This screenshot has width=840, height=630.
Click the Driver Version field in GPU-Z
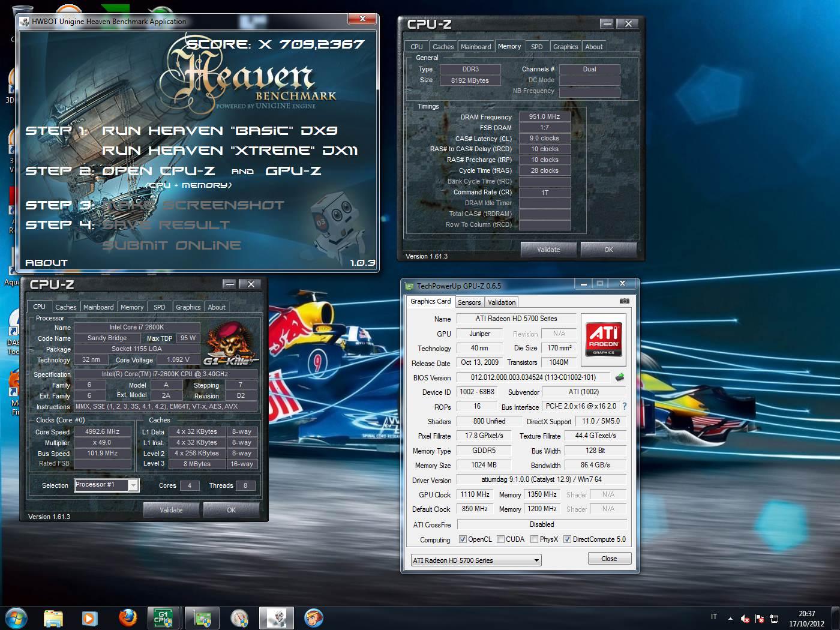(541, 479)
